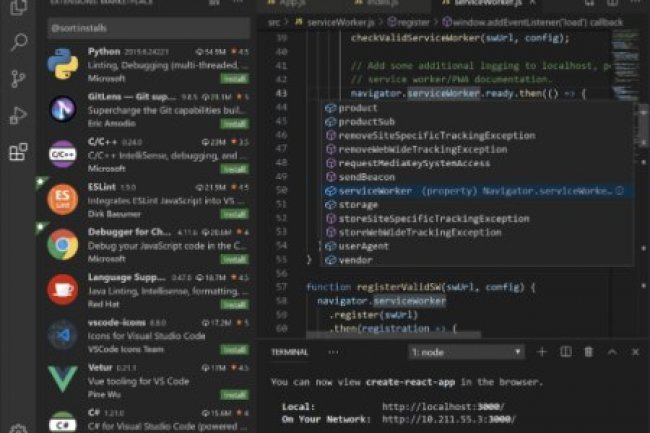Create a new terminal with plus icon
This screenshot has width=650, height=433.
pyautogui.click(x=542, y=352)
